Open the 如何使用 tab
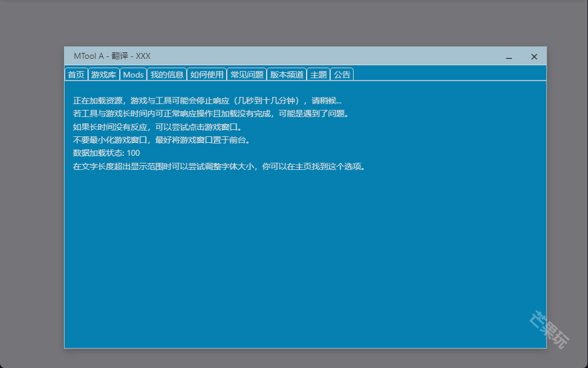This screenshot has height=368, width=588. (207, 74)
